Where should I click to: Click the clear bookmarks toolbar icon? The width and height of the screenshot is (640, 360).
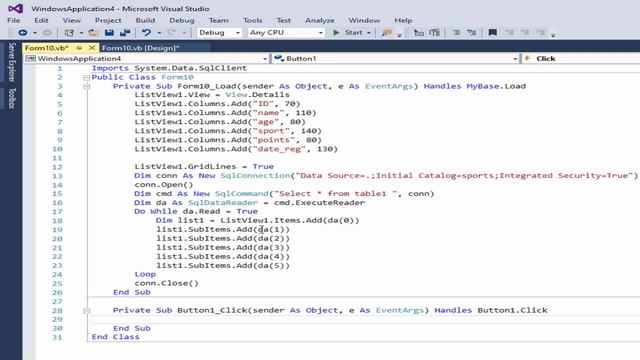[x=540, y=33]
